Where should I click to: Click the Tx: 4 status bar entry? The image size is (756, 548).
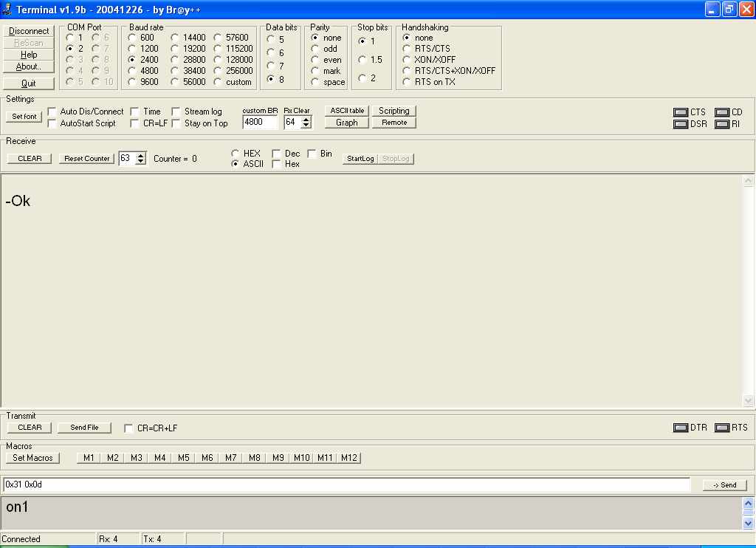pos(152,539)
